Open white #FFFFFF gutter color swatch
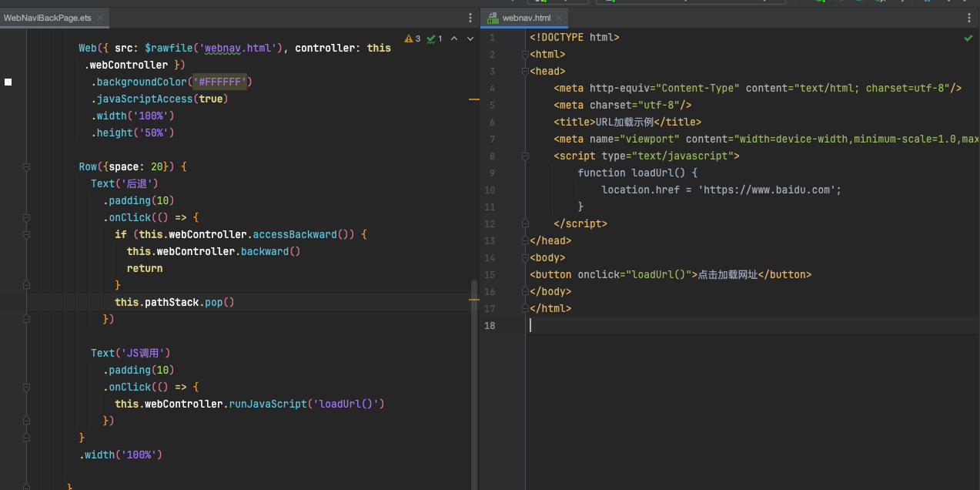Image resolution: width=980 pixels, height=490 pixels. tap(8, 82)
